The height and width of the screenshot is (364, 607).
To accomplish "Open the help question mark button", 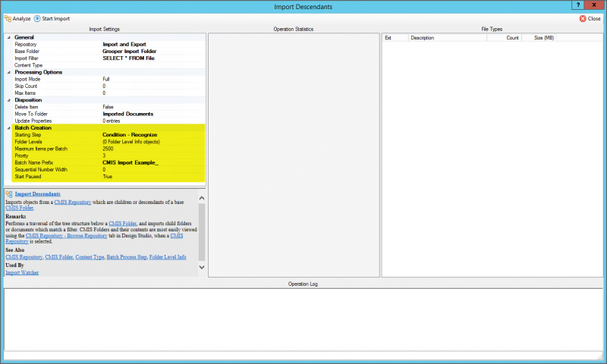I will (578, 5).
